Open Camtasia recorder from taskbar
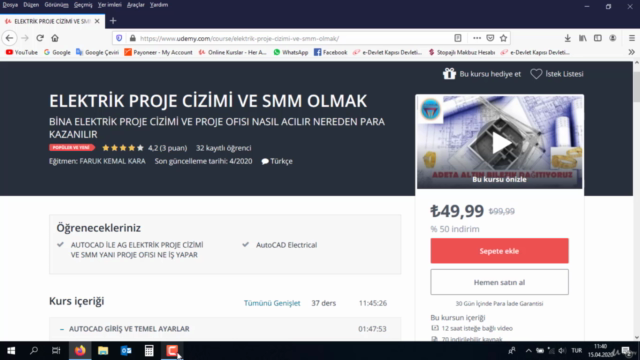The image size is (640, 360). [172, 351]
